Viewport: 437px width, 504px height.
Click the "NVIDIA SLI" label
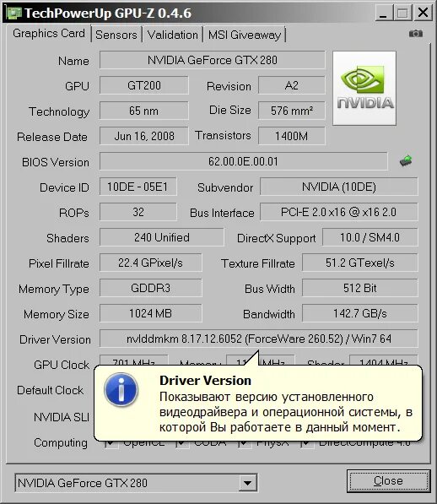[62, 417]
